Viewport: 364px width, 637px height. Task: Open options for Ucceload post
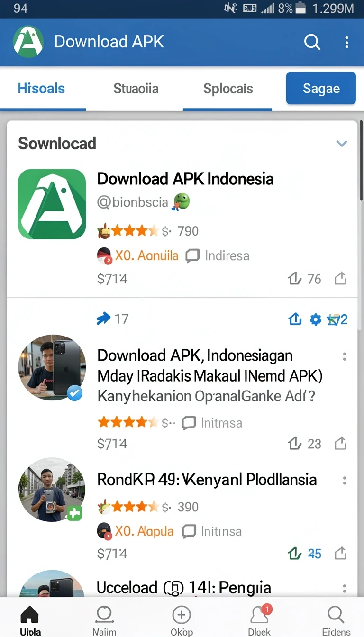345,589
